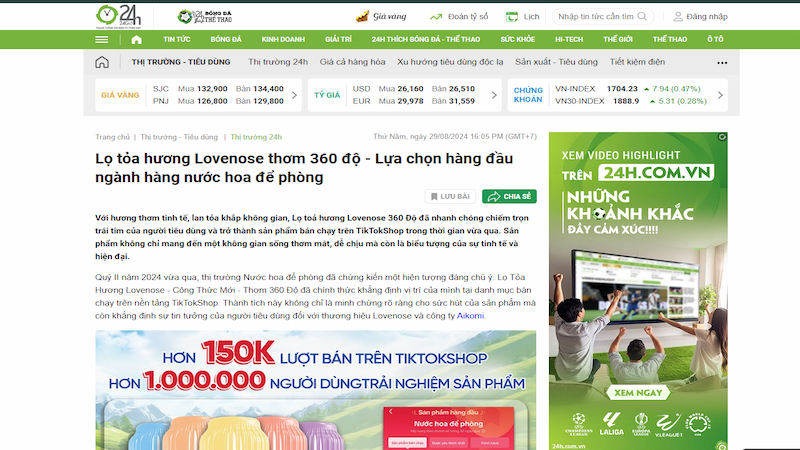
Task: Click the GIÁ VÀNG widget label
Action: [120, 95]
